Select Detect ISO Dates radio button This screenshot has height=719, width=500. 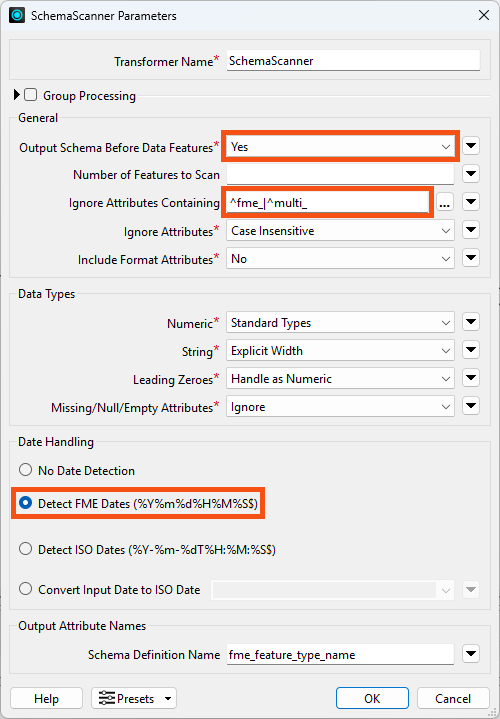click(26, 549)
